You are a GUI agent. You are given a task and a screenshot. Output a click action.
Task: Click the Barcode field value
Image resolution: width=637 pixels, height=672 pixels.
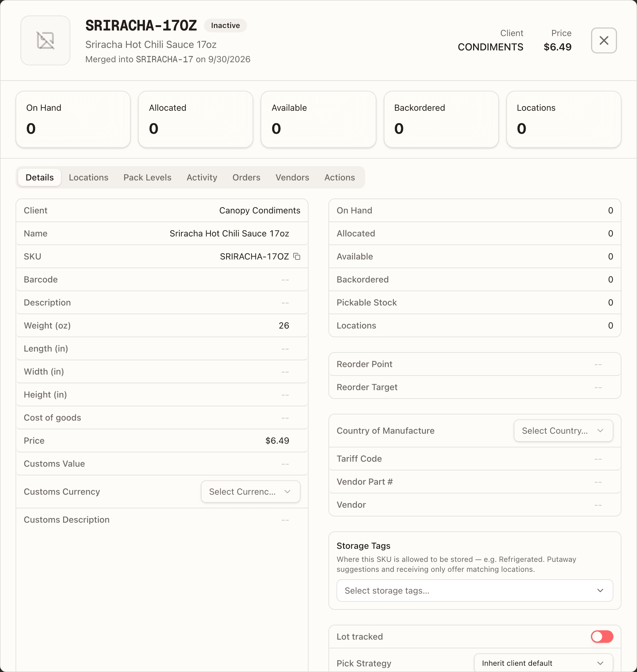[285, 279]
